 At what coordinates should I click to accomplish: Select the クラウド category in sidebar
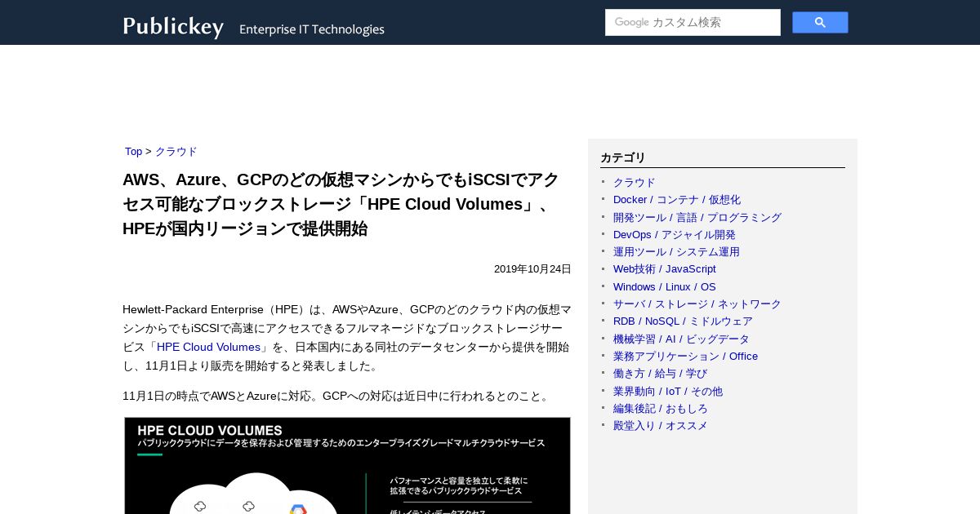[x=635, y=183]
